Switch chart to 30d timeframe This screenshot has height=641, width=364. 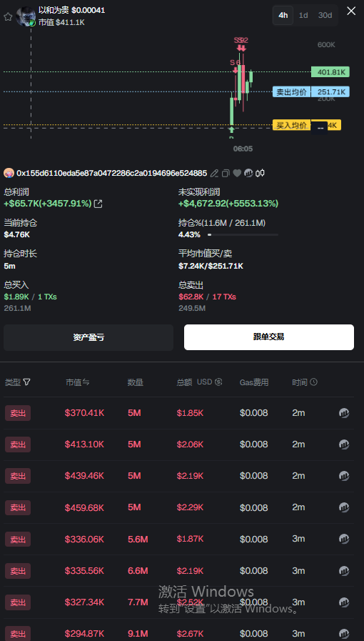tap(325, 16)
